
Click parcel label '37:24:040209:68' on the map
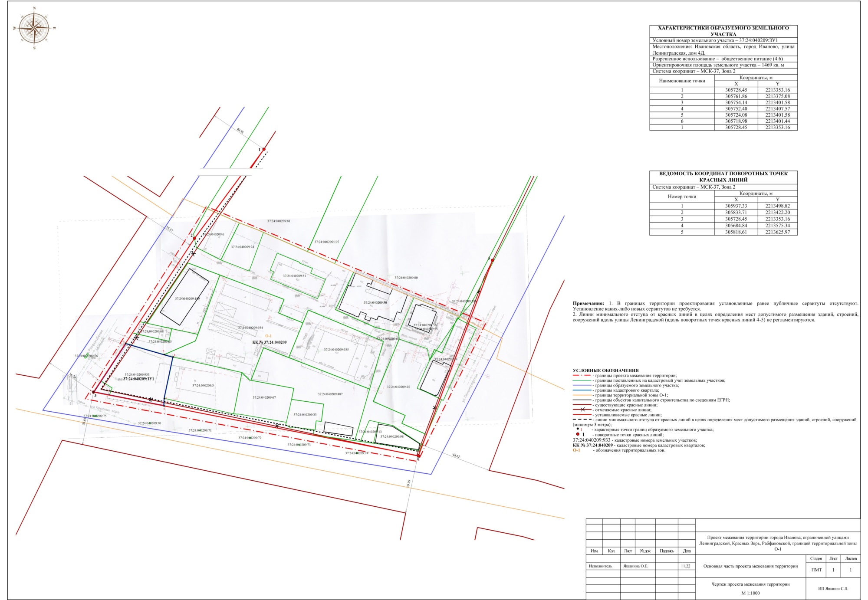(152, 331)
